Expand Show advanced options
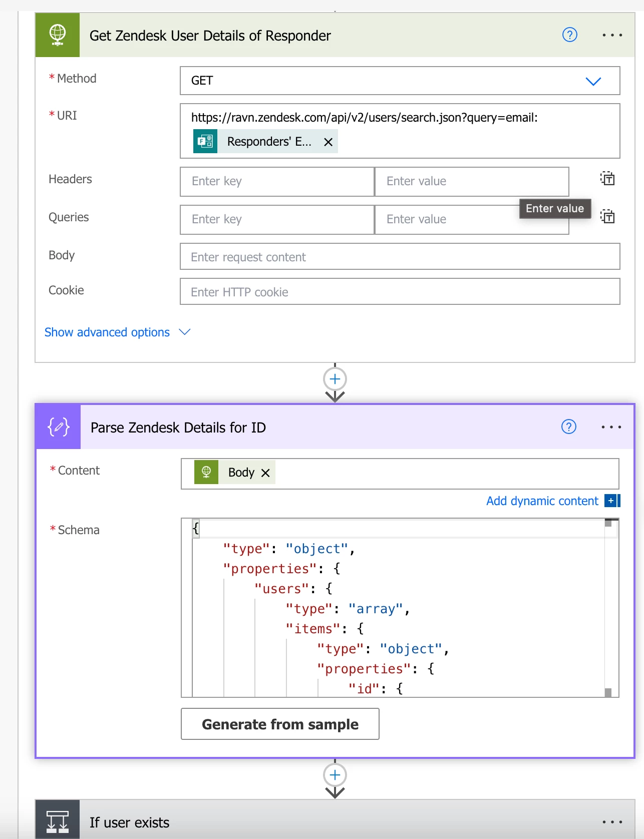Image resolution: width=644 pixels, height=839 pixels. click(118, 332)
